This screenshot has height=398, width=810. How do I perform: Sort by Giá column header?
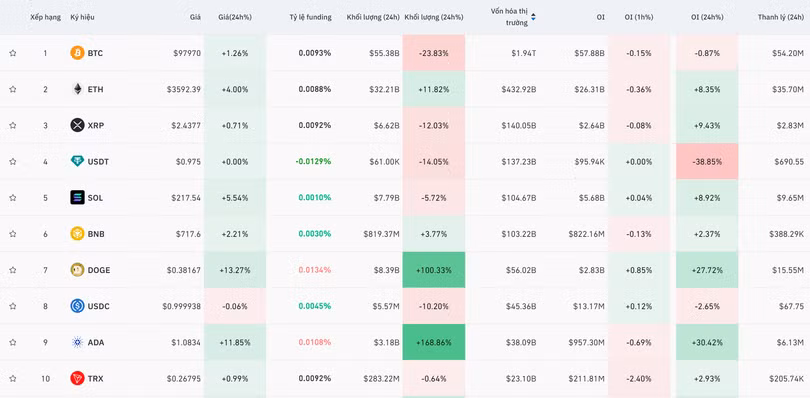click(195, 17)
